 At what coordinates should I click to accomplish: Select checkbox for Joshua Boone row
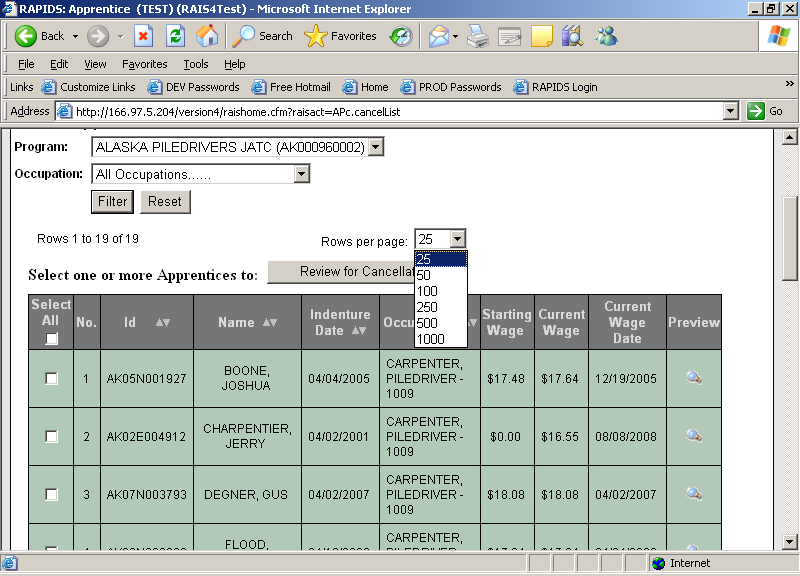pos(52,378)
